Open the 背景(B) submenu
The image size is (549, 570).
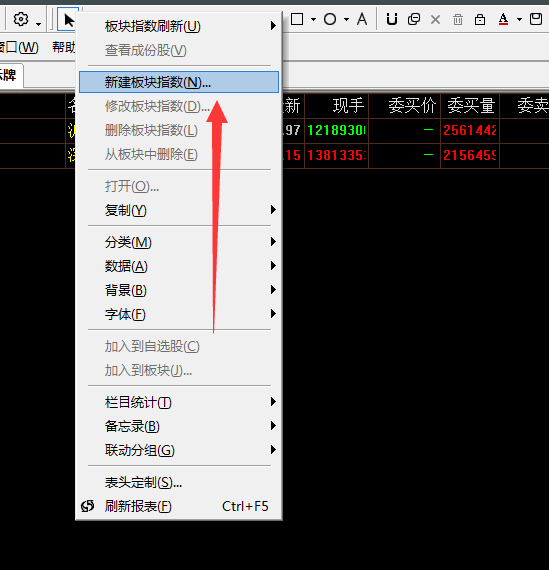(x=179, y=290)
